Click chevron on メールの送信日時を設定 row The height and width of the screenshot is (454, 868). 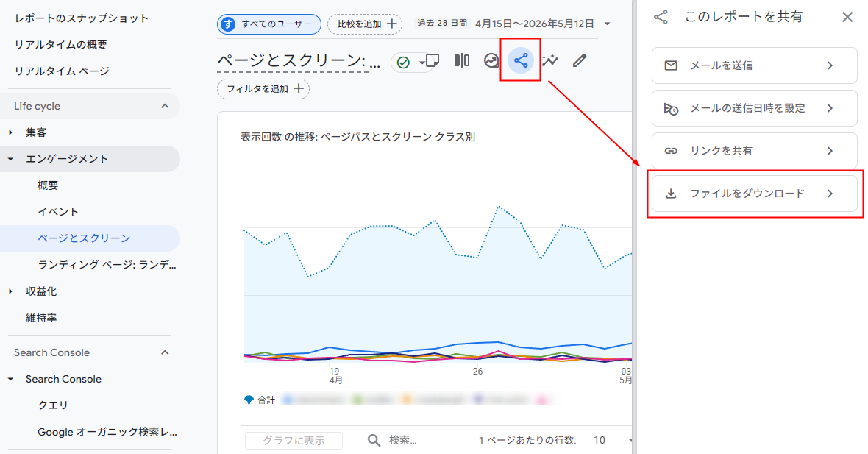click(830, 108)
